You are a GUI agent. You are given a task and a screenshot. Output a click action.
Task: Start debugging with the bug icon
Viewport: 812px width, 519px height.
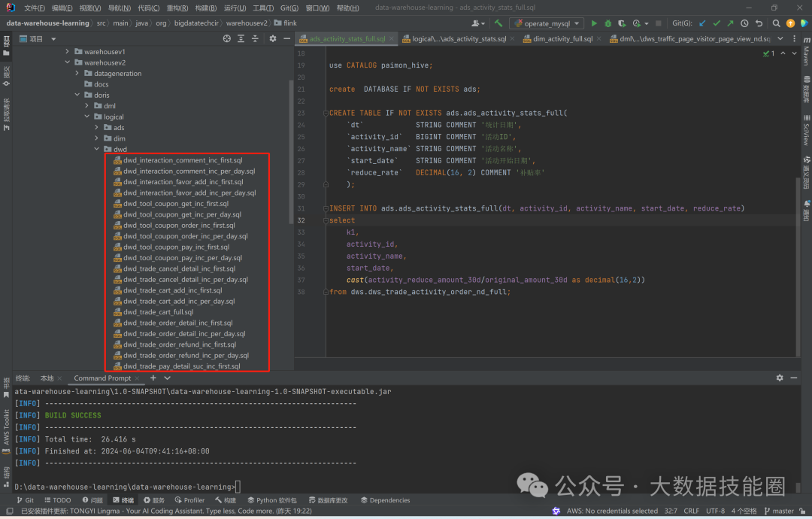tap(607, 23)
